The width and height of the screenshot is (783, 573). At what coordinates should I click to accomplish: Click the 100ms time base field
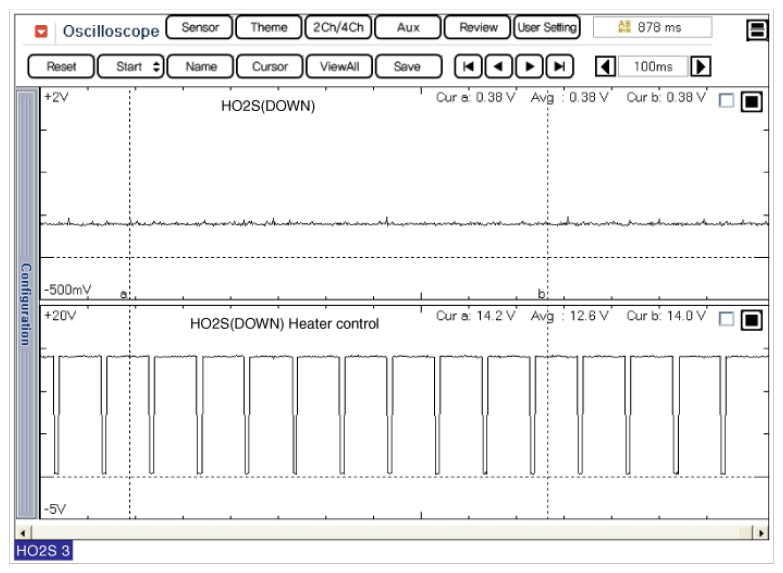click(x=653, y=67)
